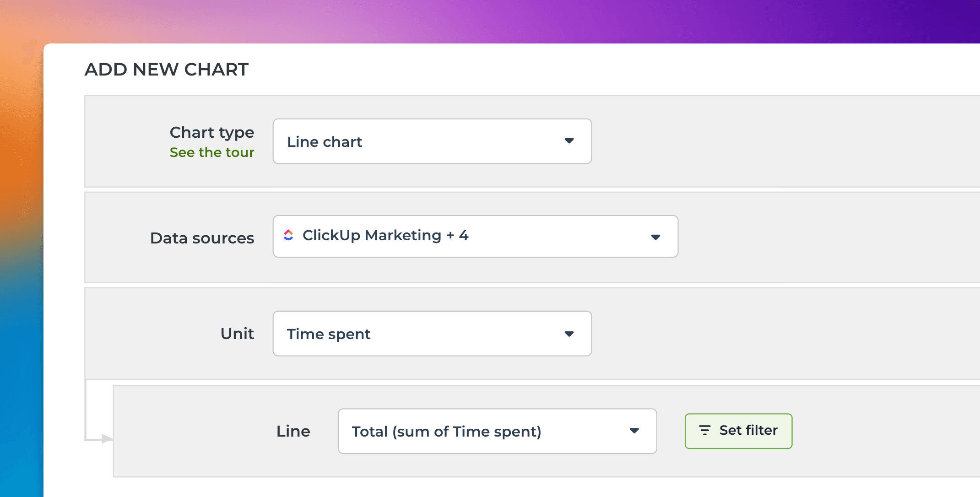The height and width of the screenshot is (497, 980).
Task: Expand the ClickUp Marketing data sources dropdown
Action: coord(475,237)
